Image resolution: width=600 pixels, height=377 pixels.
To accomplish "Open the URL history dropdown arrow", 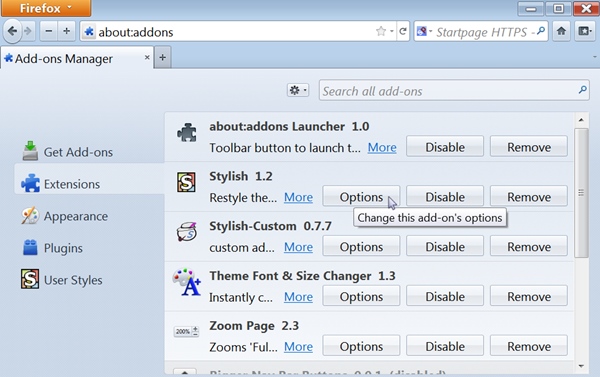I will coord(392,31).
